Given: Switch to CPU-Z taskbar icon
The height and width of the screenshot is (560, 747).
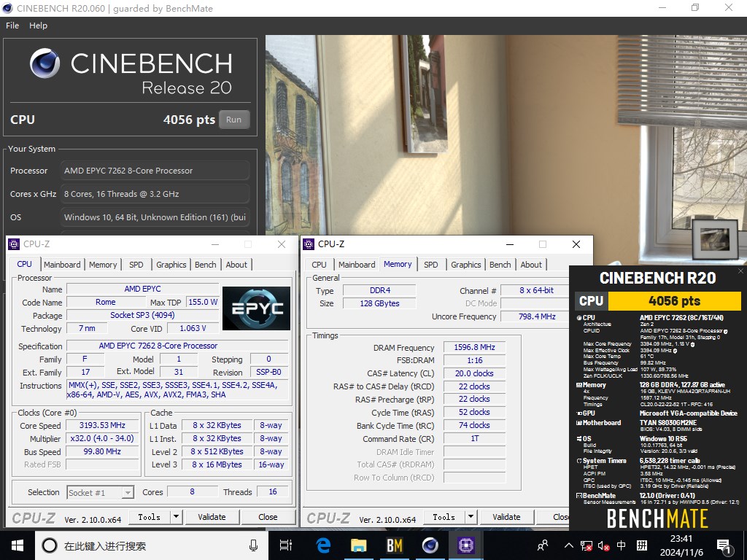Looking at the screenshot, I should click(466, 545).
